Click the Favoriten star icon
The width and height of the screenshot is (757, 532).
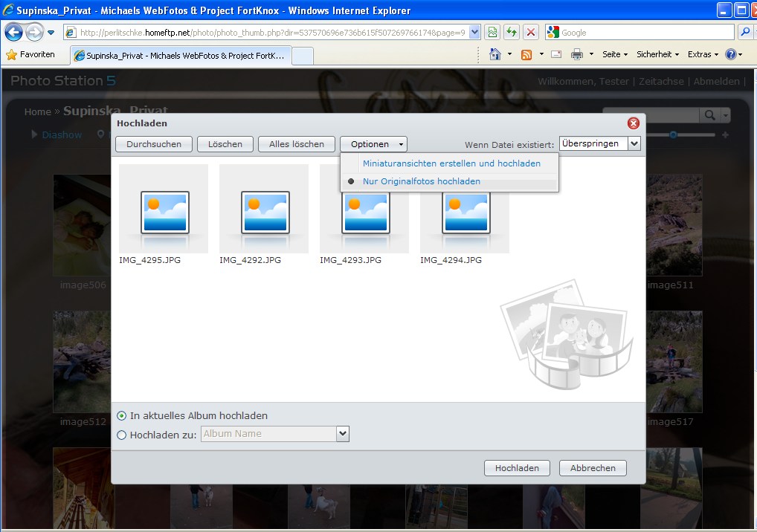click(x=11, y=55)
